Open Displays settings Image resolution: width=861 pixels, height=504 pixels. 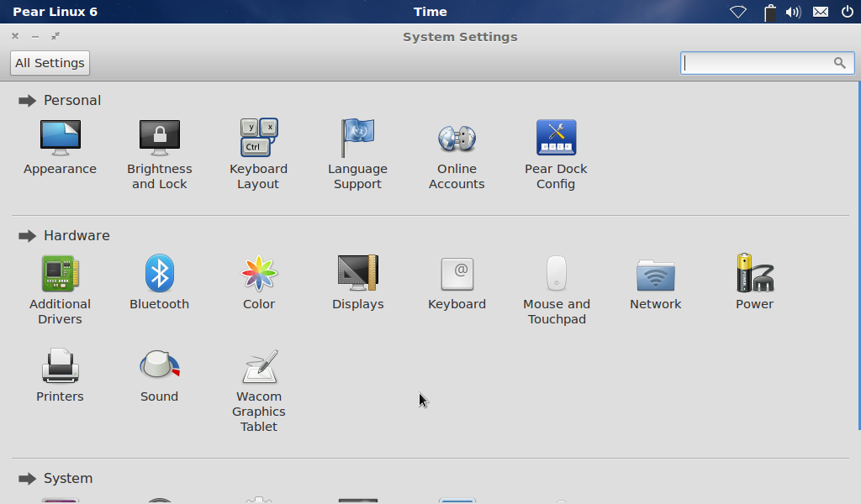coord(357,282)
